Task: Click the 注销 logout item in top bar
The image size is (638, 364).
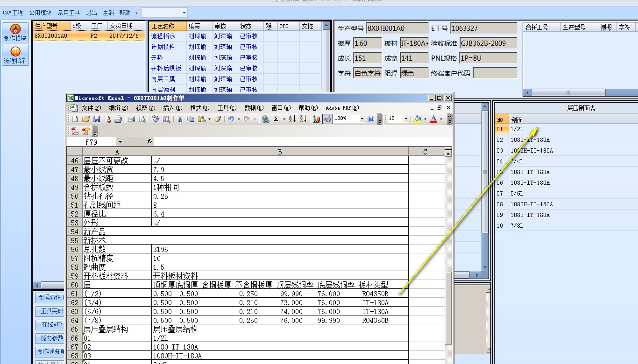Action: 108,13
